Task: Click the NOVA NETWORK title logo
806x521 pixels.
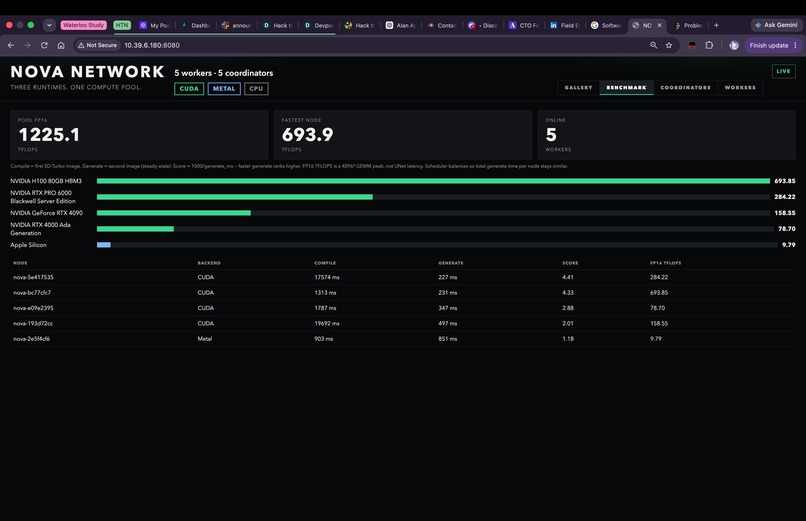Action: [x=87, y=71]
